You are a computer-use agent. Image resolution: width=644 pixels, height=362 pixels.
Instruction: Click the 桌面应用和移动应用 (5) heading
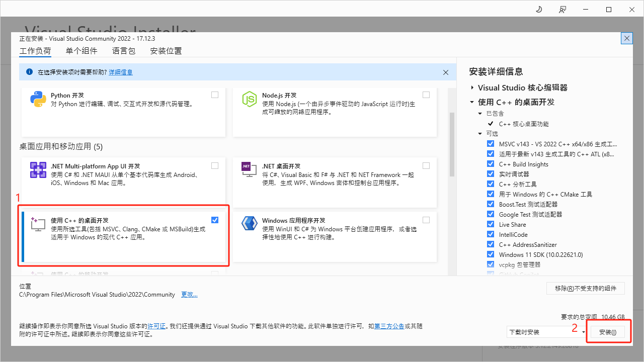(x=61, y=147)
